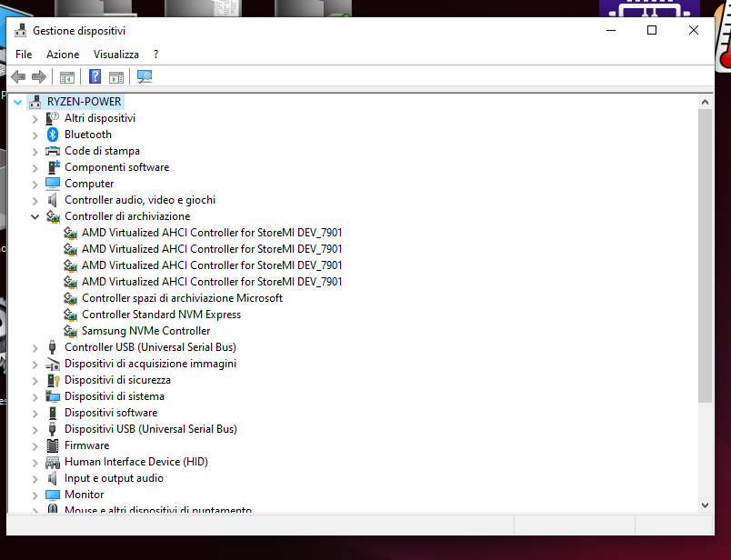Viewport: 731px width, 560px height.
Task: Click the scrollbar down arrow
Action: coord(705,505)
